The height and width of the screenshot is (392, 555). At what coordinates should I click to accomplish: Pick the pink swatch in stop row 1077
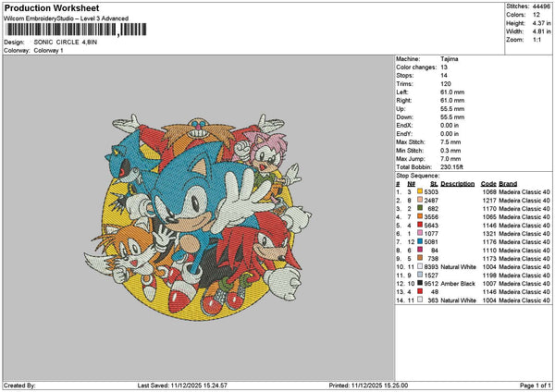[420, 233]
